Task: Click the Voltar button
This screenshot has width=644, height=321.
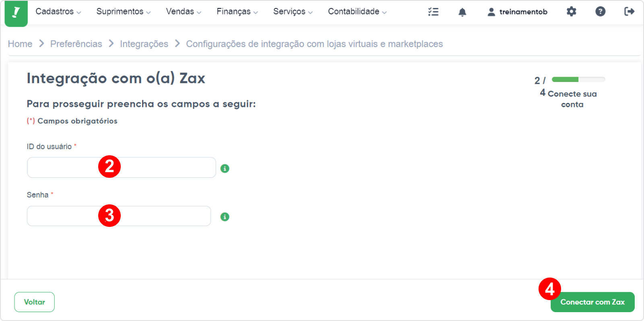Action: click(x=35, y=302)
